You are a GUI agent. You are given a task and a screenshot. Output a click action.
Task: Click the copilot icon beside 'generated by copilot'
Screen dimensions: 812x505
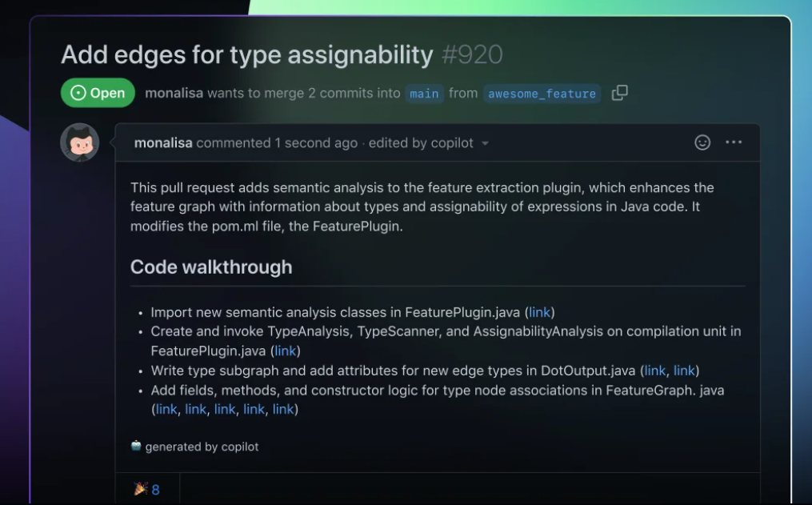pyautogui.click(x=136, y=446)
